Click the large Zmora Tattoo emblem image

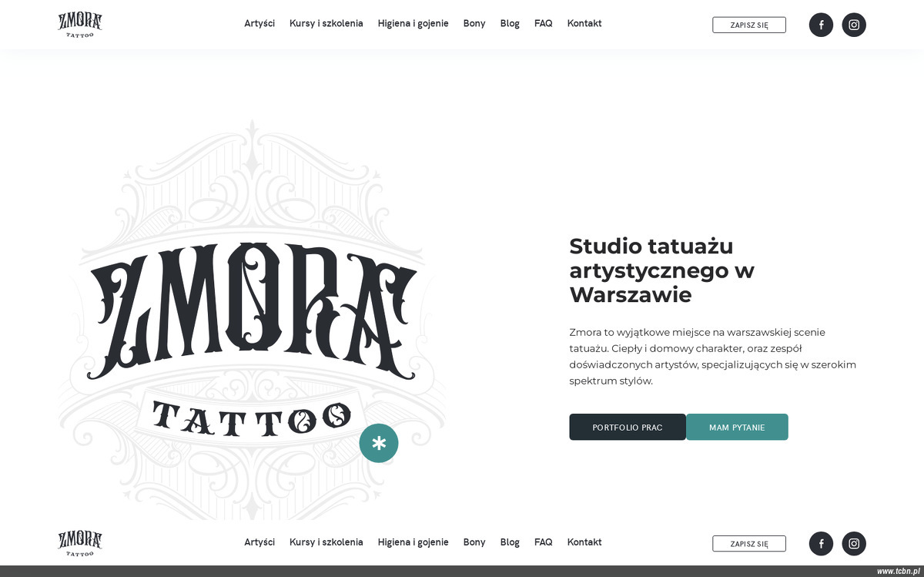point(253,320)
